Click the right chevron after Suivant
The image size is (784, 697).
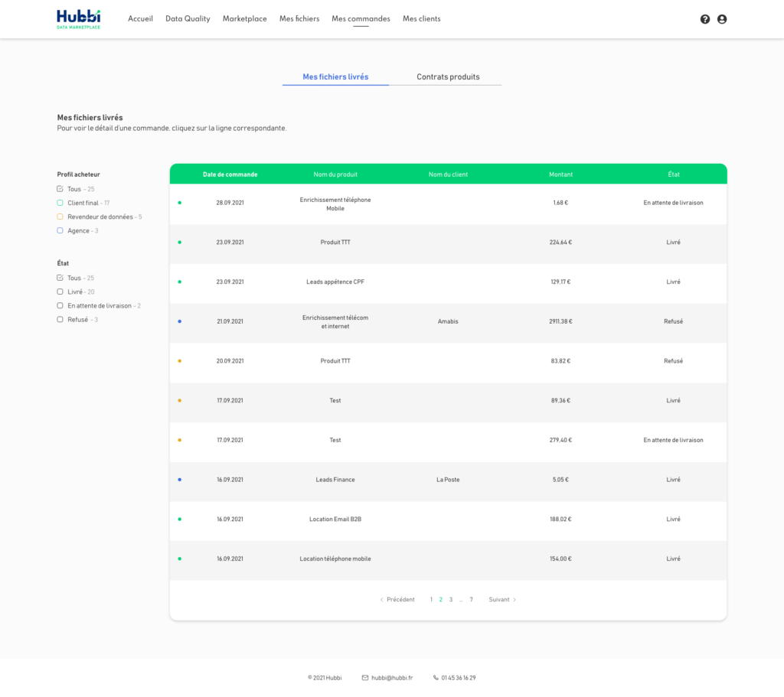click(514, 600)
